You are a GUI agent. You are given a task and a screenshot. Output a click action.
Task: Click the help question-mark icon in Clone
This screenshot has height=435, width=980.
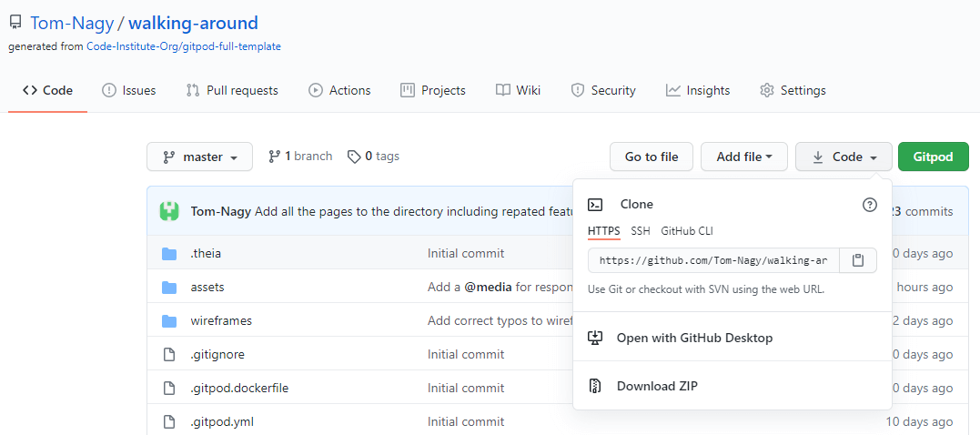(869, 205)
